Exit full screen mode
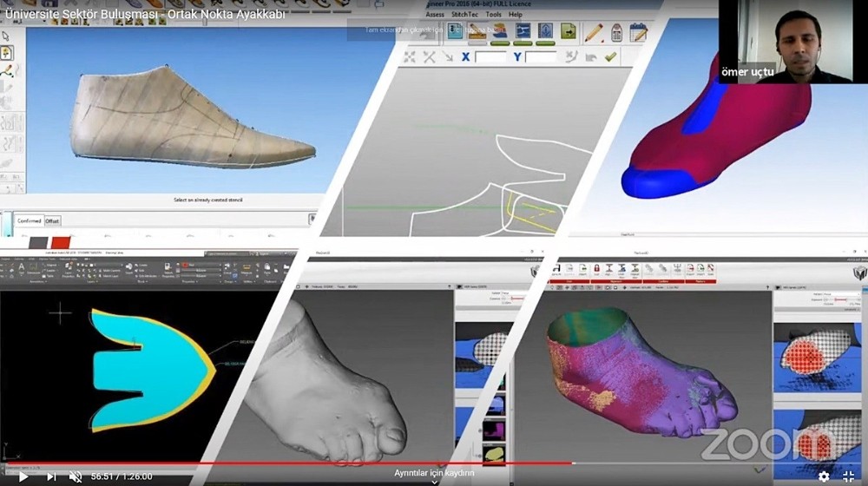This screenshot has height=486, width=868. (x=849, y=476)
